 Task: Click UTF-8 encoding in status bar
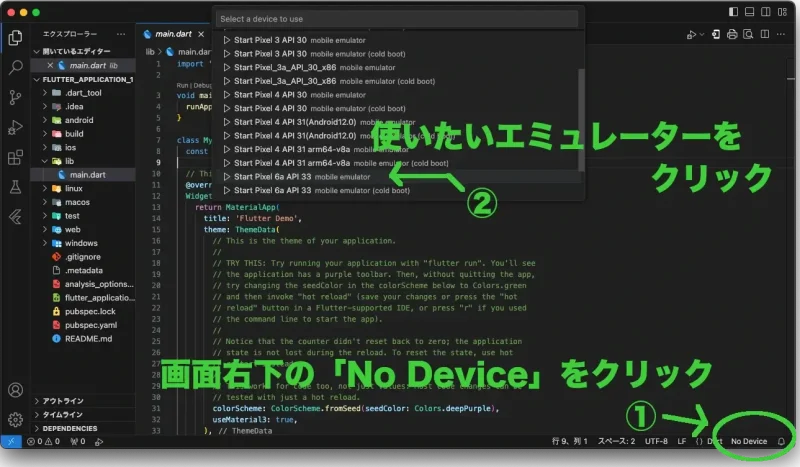(656, 441)
